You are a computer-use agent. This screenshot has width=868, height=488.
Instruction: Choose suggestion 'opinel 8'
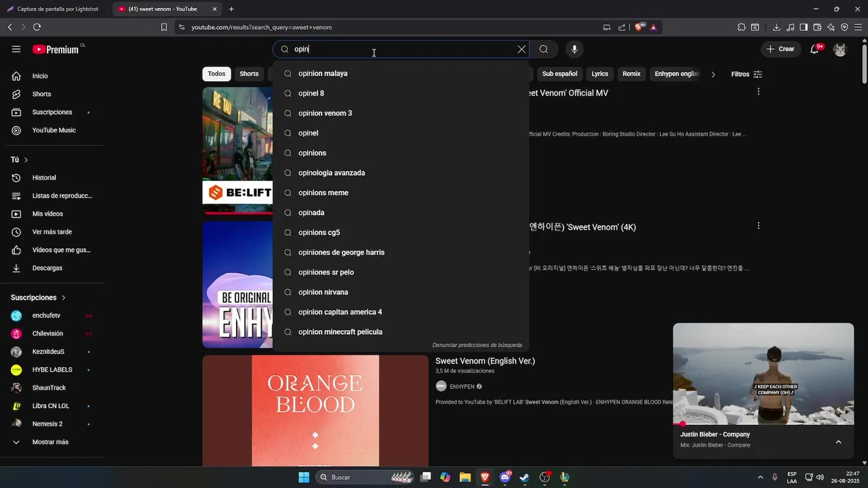pos(401,94)
